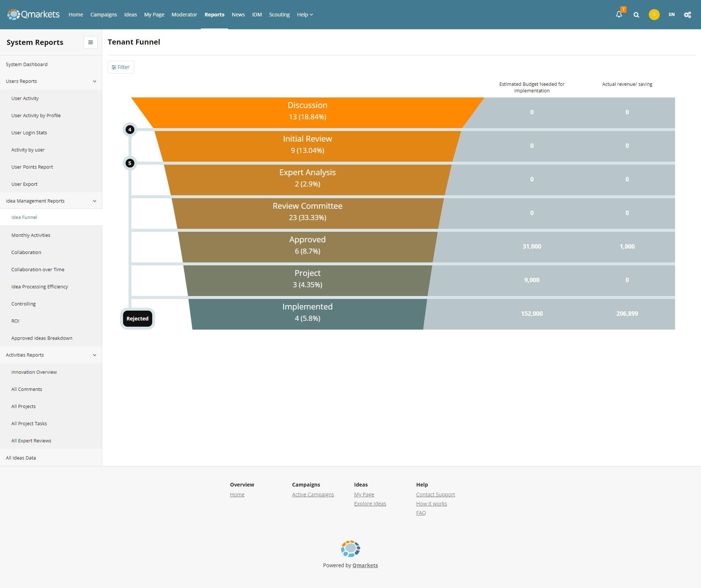Open the Scouting menu item
701x588 pixels.
(279, 15)
